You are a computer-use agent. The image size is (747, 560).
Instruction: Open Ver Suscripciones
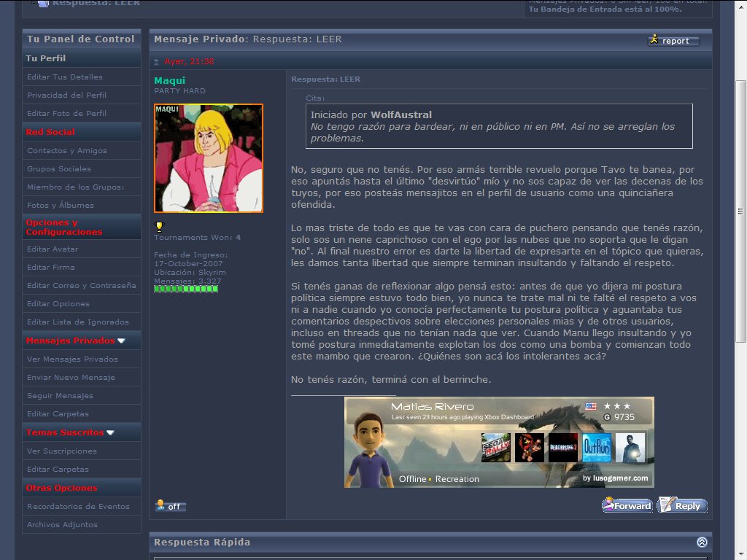point(62,451)
